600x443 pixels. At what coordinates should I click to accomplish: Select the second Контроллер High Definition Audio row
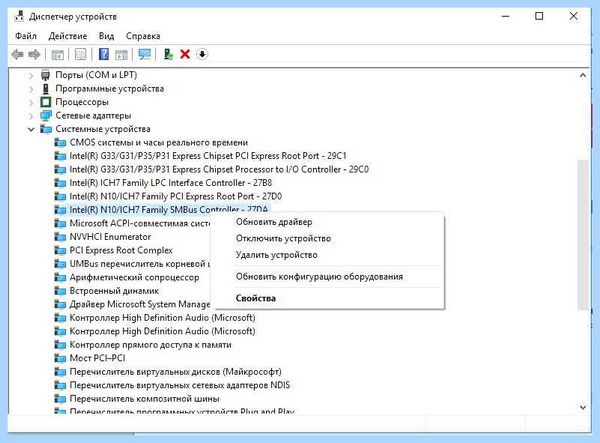pyautogui.click(x=162, y=331)
